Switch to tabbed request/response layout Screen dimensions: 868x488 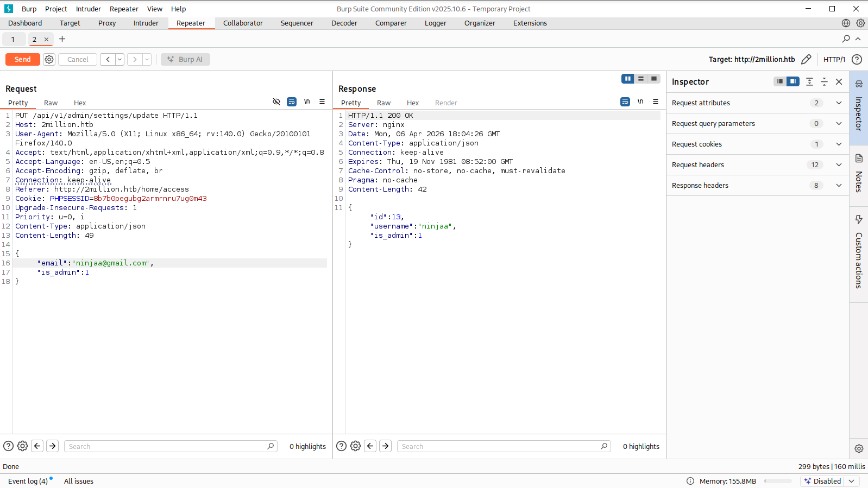pyautogui.click(x=654, y=79)
